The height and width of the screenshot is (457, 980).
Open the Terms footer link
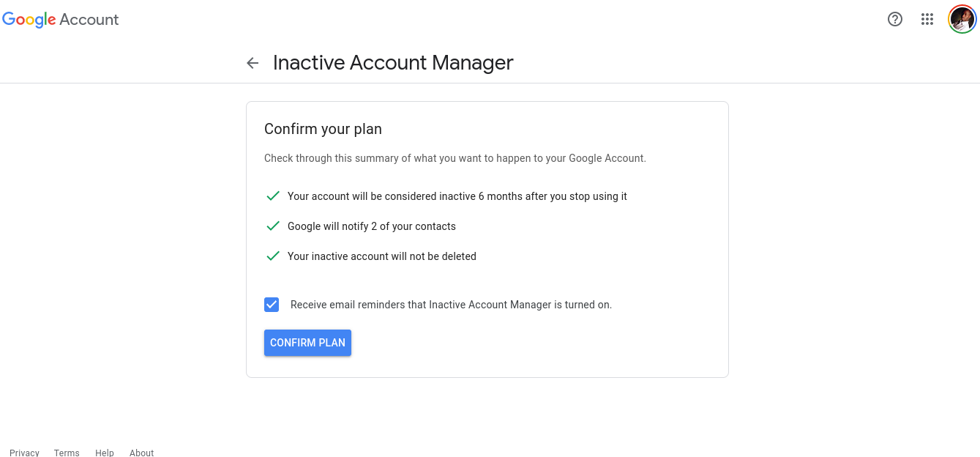(67, 453)
